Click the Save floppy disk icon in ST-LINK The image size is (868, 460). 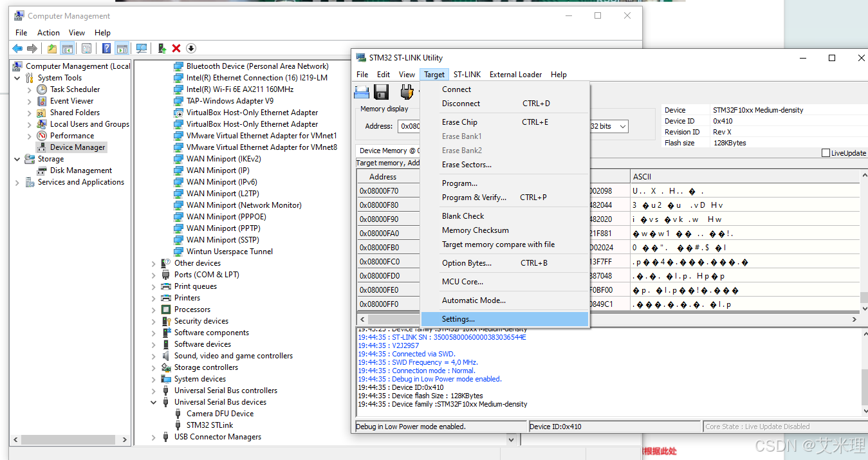[382, 92]
